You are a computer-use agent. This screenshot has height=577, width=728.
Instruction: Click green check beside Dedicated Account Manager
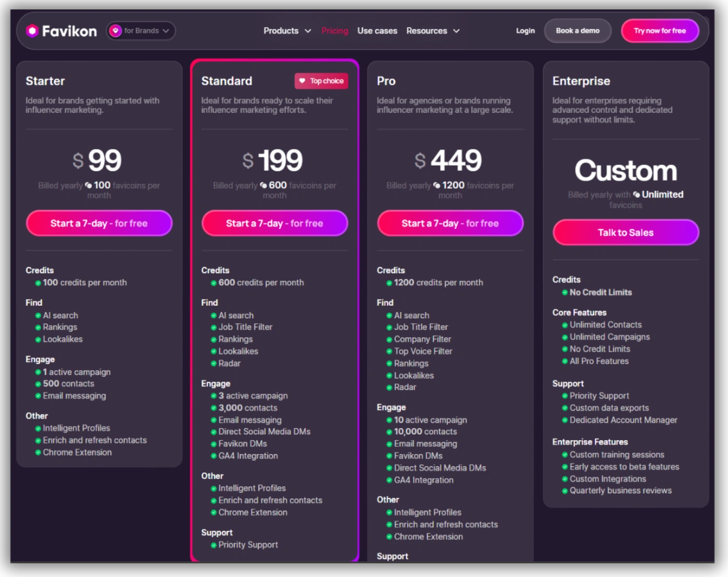(x=565, y=421)
